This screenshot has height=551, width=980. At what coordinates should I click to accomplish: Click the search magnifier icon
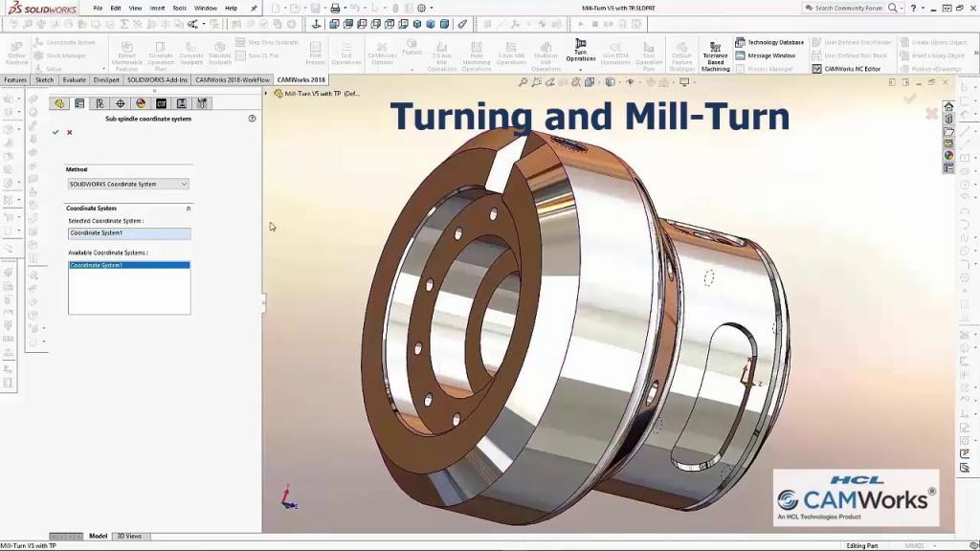893,8
